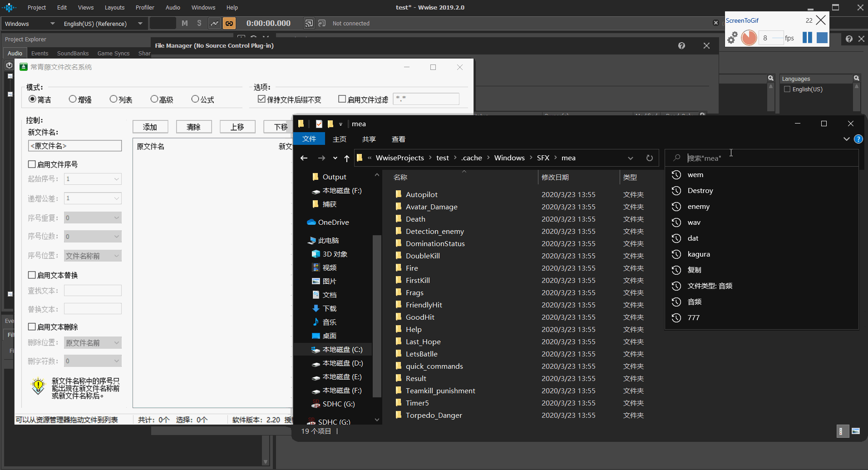Open the English(US) (Reference) language dropdown
This screenshot has height=470, width=868.
[140, 23]
